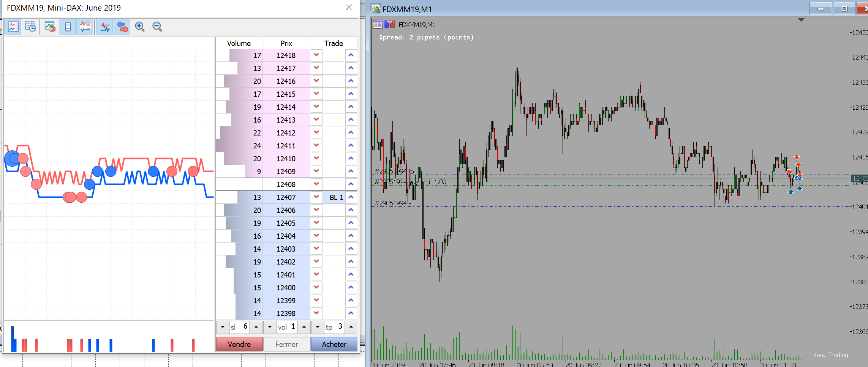Screen dimensions: 868x367
Task: Select the BL 1 order at 12407
Action: tap(336, 197)
